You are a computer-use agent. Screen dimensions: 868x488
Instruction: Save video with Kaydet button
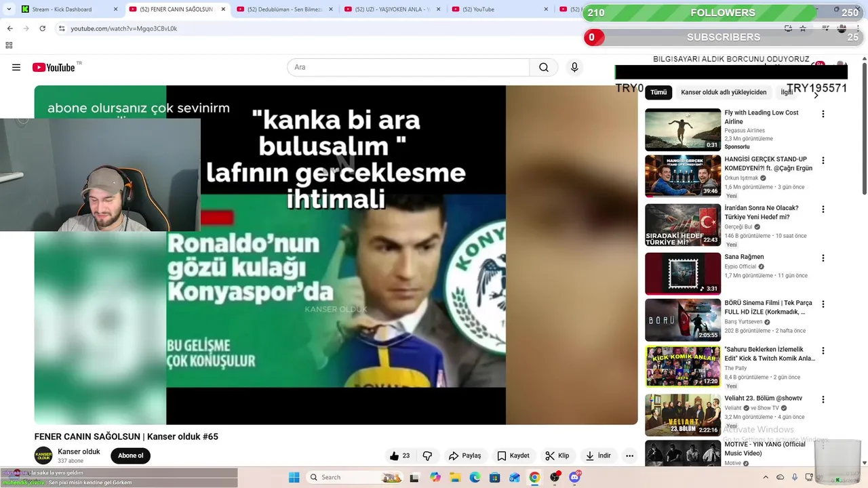coord(513,456)
